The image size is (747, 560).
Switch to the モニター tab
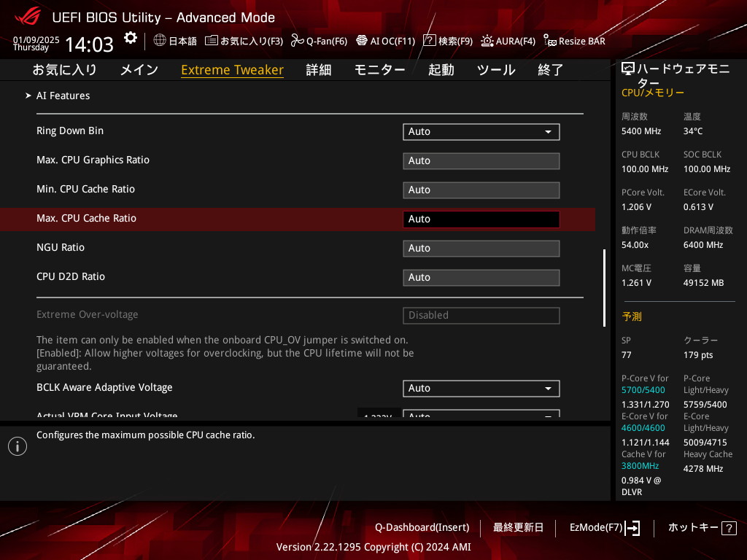pyautogui.click(x=379, y=70)
